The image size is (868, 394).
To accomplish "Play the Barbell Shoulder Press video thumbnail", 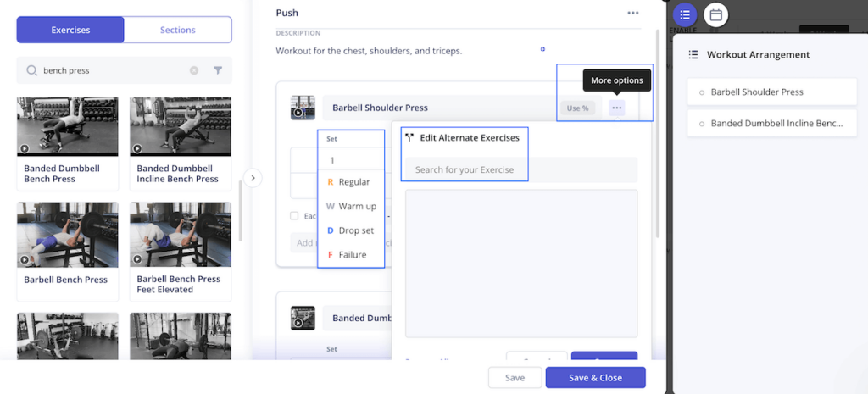I will pyautogui.click(x=303, y=108).
